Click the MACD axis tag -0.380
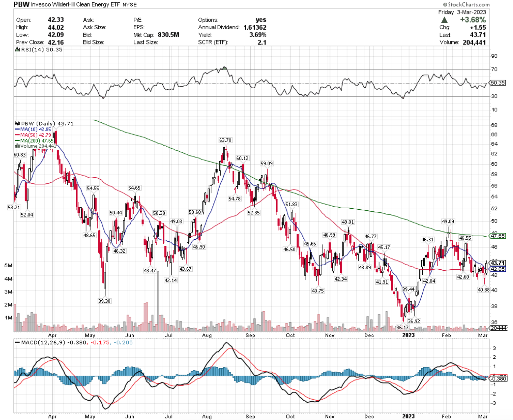This screenshot has height=420, width=513. (x=498, y=379)
